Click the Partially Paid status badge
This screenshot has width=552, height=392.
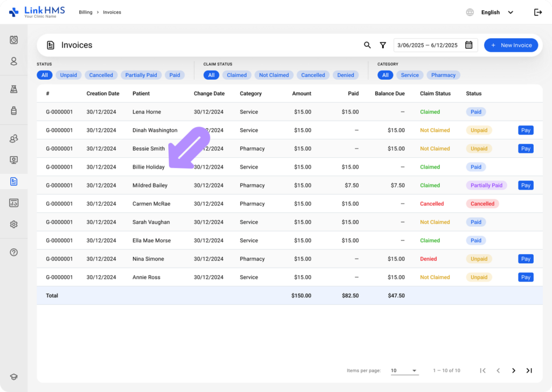[487, 185]
